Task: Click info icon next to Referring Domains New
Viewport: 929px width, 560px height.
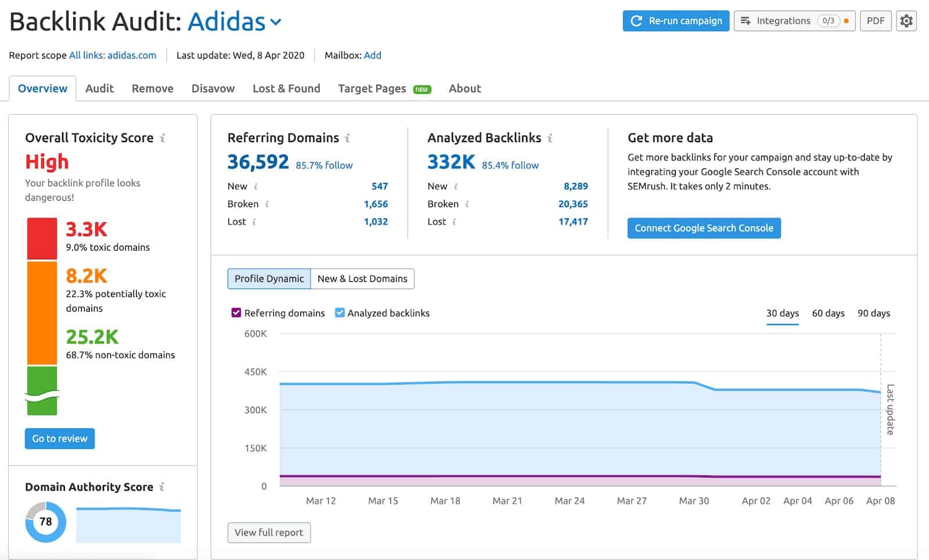Action: (255, 186)
